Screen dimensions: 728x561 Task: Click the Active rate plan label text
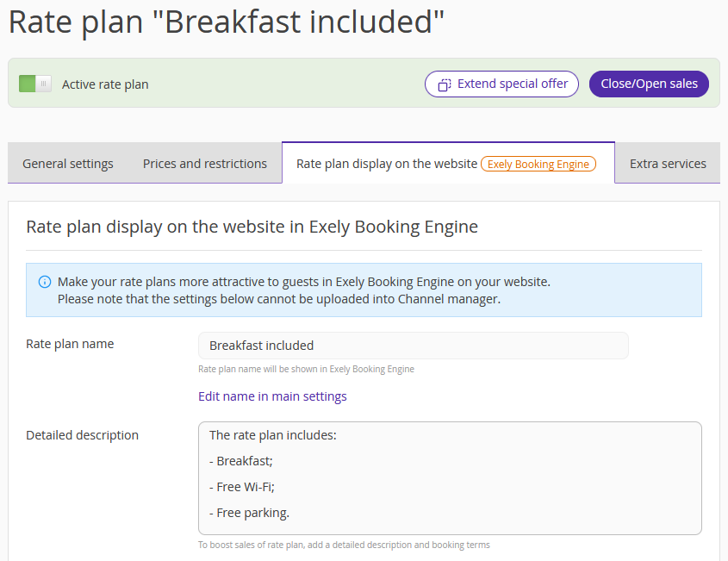coord(105,84)
